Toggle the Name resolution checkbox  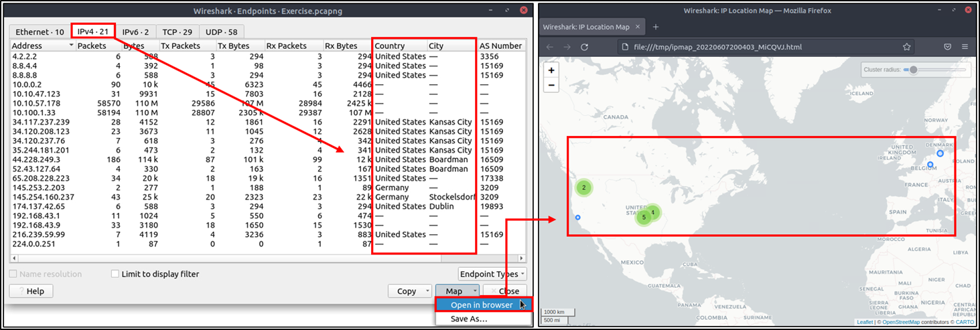[x=13, y=274]
